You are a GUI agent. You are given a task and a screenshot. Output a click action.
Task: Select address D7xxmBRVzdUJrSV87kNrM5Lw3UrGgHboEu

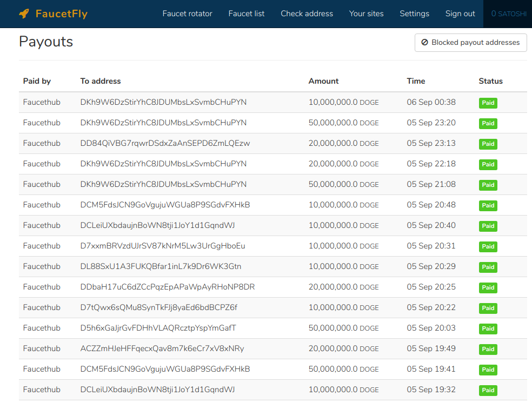click(x=163, y=246)
